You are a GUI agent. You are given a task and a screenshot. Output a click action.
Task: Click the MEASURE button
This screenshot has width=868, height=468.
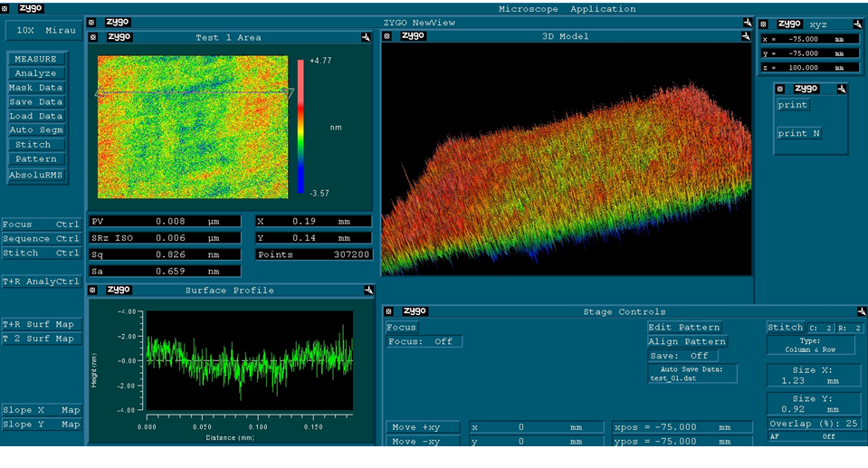38,59
